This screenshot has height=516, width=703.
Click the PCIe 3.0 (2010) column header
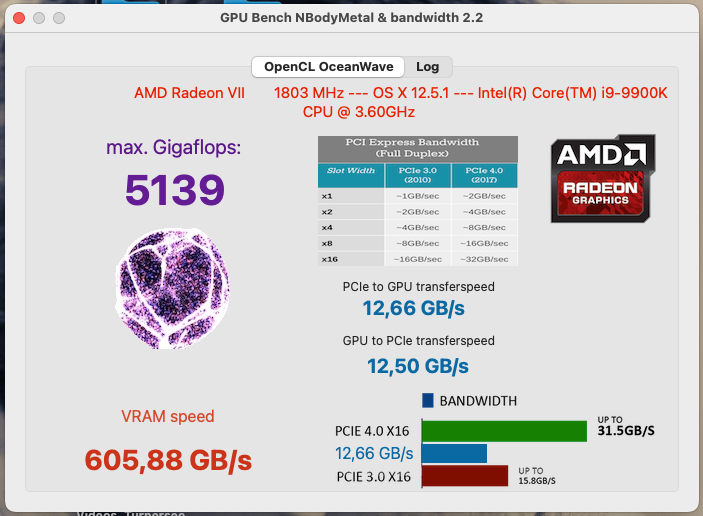click(418, 175)
